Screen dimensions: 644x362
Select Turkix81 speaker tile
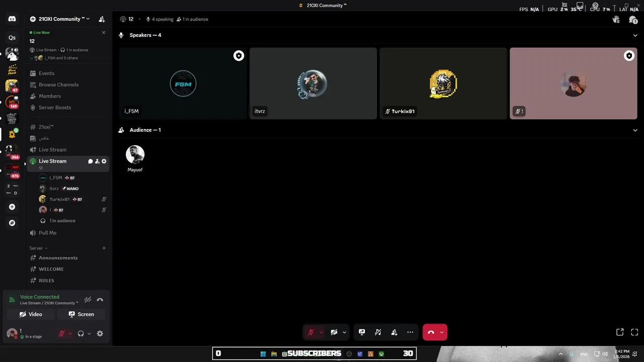click(x=443, y=83)
